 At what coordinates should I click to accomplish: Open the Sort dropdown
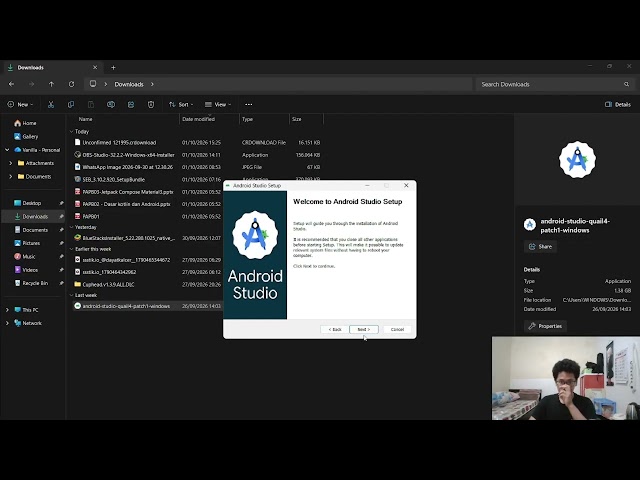click(x=181, y=104)
